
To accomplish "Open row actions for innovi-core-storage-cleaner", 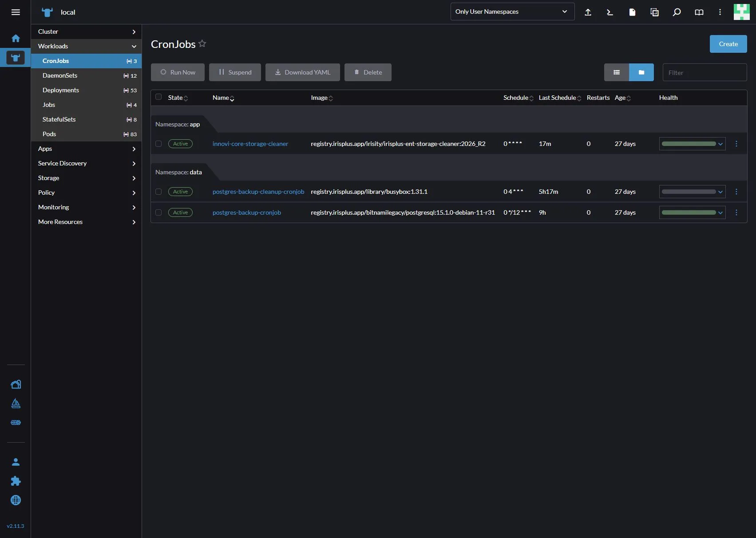I will tap(736, 144).
